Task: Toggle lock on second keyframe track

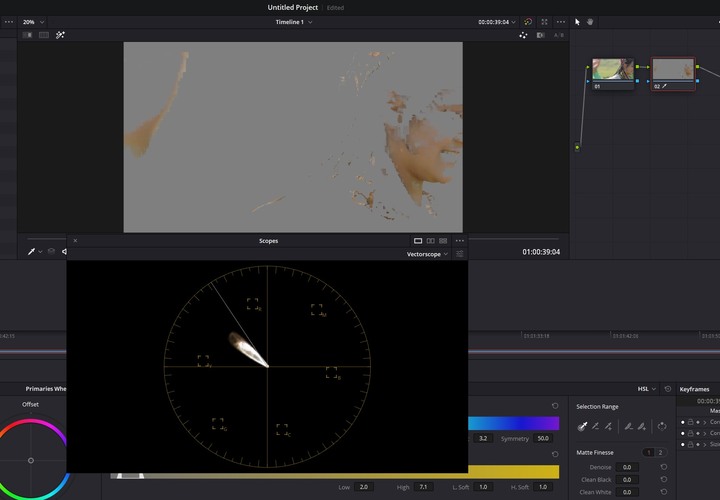Action: (x=691, y=433)
